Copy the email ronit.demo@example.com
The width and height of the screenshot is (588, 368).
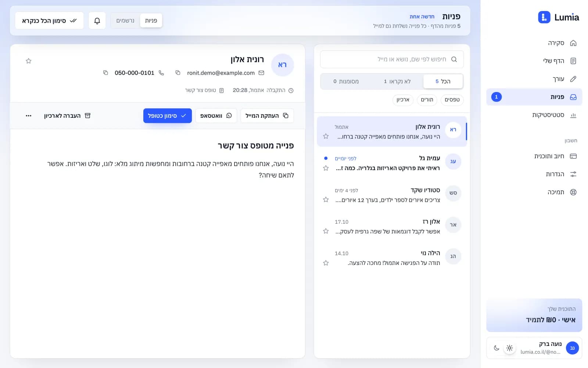point(178,73)
